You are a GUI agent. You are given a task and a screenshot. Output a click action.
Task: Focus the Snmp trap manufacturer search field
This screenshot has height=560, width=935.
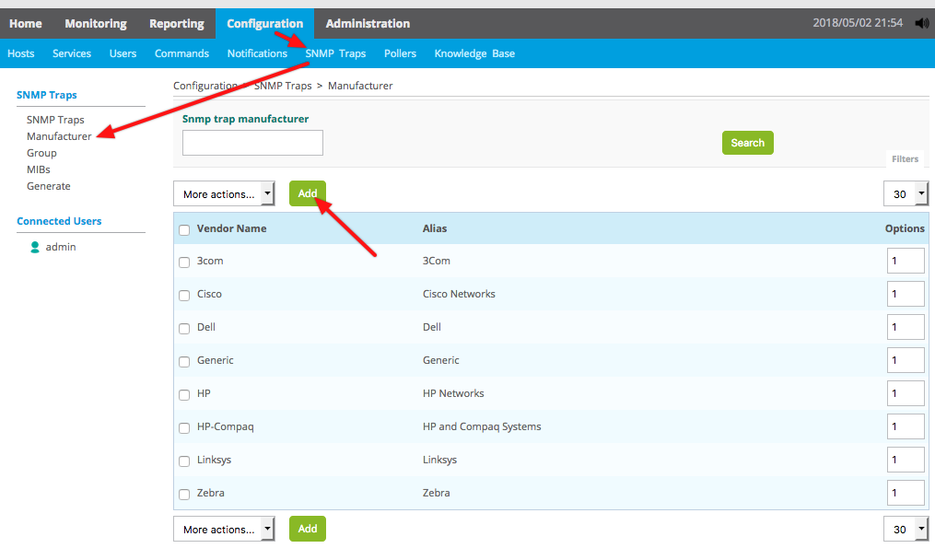point(252,143)
